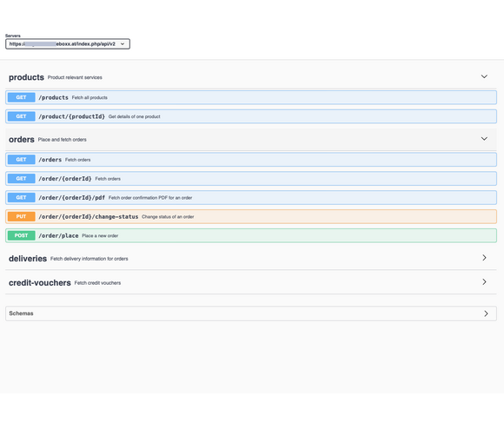
Task: Collapse the products section chevron
Action: point(484,76)
